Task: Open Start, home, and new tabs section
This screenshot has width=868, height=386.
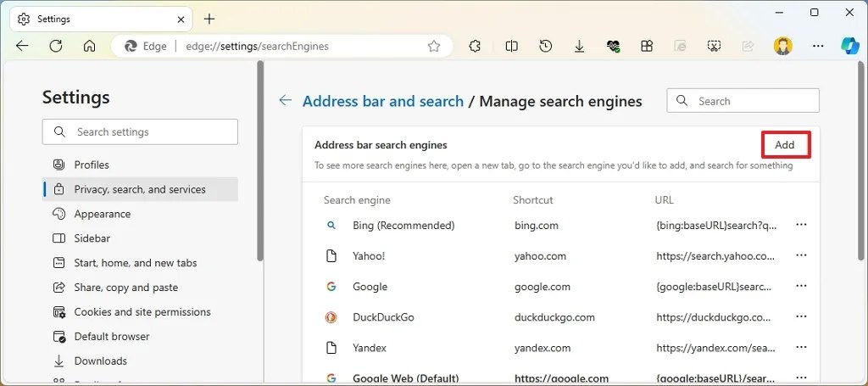Action: point(140,263)
